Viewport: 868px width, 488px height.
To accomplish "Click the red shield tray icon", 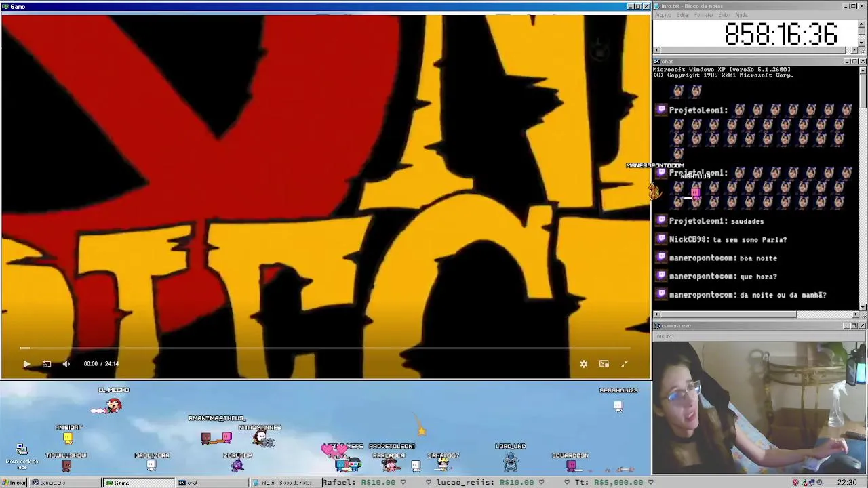I will [795, 483].
